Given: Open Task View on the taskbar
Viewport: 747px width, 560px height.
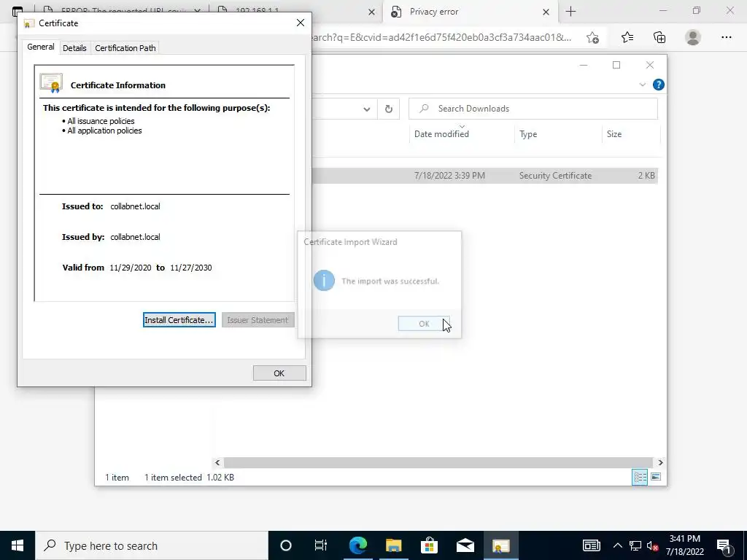Looking at the screenshot, I should [x=321, y=545].
